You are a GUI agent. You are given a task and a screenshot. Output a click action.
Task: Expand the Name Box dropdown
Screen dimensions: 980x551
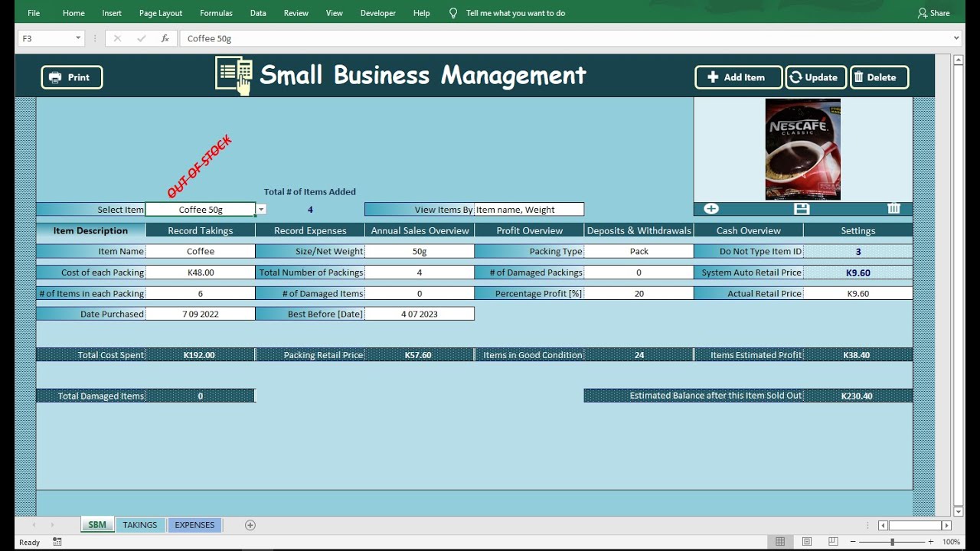tap(78, 38)
